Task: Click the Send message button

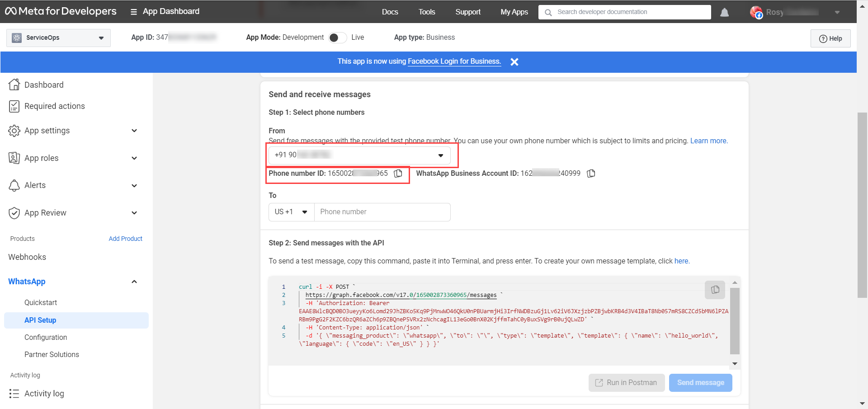Action: (x=700, y=383)
